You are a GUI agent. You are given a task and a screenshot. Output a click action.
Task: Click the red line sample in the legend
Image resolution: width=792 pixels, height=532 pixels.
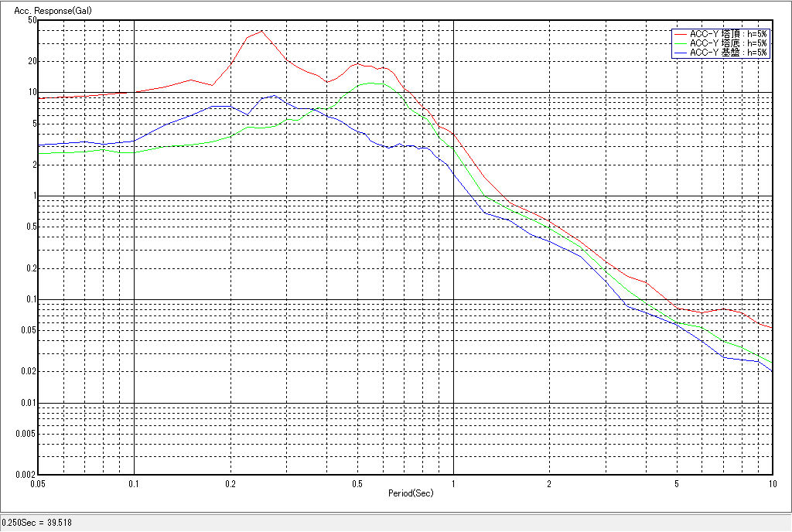(x=681, y=34)
